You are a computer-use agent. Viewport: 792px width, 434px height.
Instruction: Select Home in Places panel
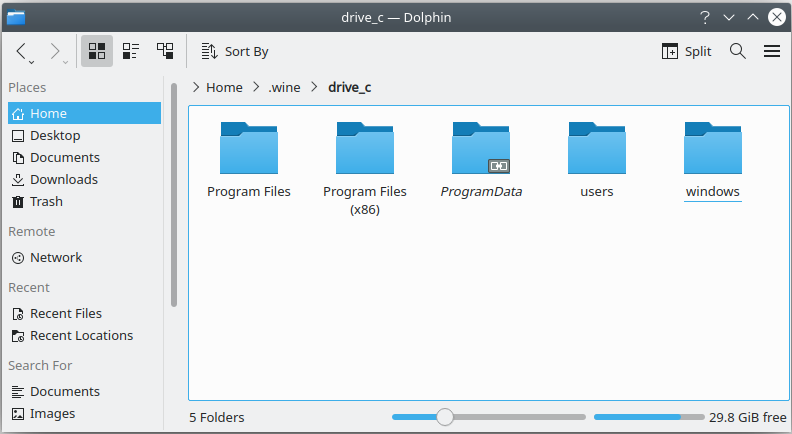[x=84, y=113]
